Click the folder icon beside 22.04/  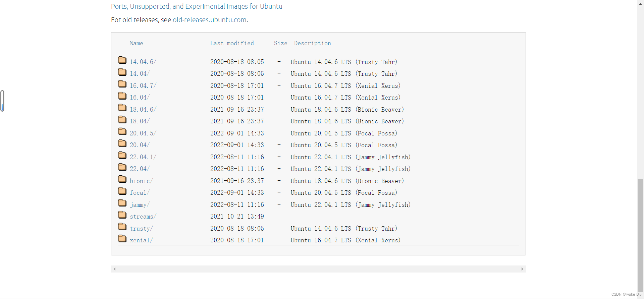click(x=122, y=167)
